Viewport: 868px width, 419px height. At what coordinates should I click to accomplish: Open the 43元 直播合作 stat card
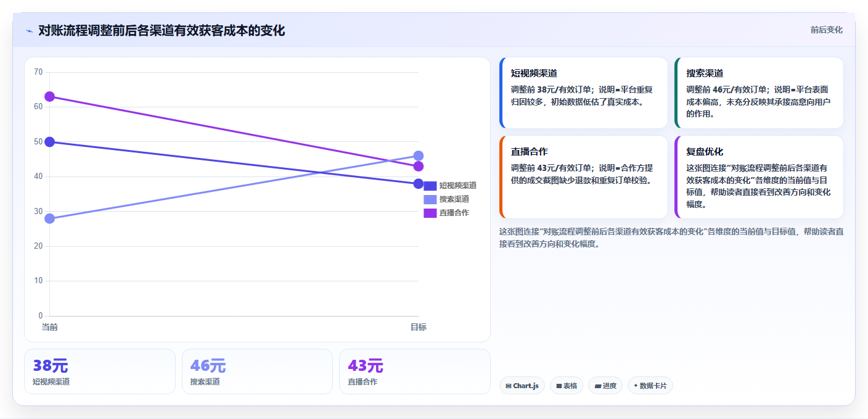click(x=414, y=371)
